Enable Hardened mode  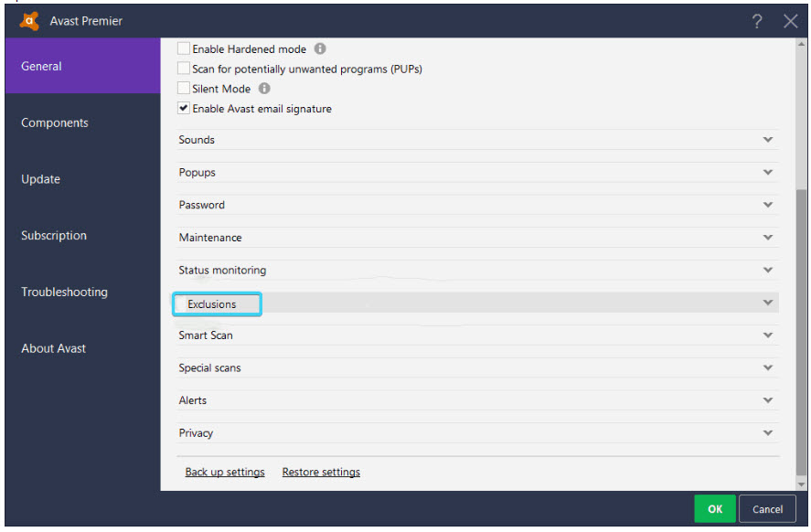[183, 48]
